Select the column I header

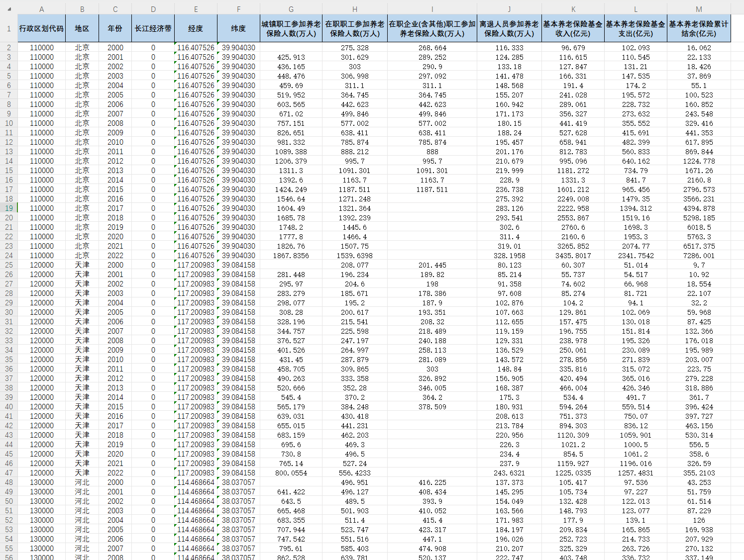point(432,9)
